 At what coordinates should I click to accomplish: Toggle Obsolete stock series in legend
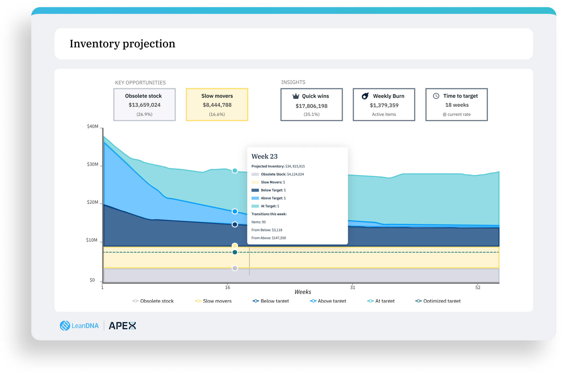pyautogui.click(x=153, y=301)
